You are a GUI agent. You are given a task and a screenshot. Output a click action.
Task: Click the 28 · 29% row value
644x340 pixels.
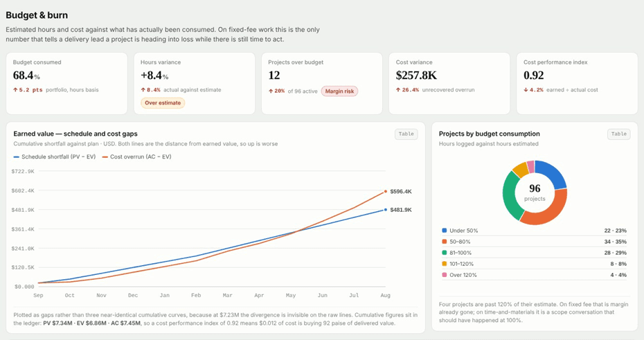615,253
